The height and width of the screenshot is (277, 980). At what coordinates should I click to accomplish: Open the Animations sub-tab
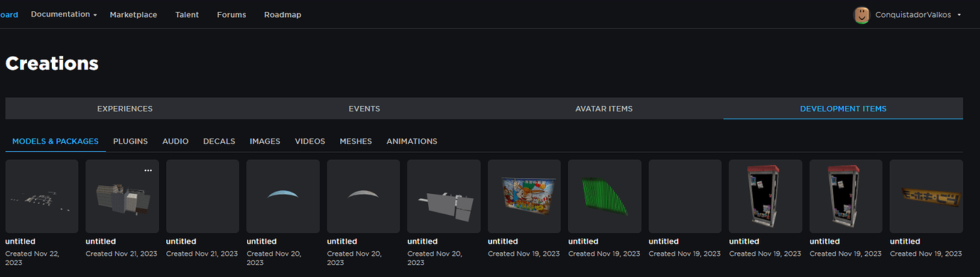[x=412, y=141]
